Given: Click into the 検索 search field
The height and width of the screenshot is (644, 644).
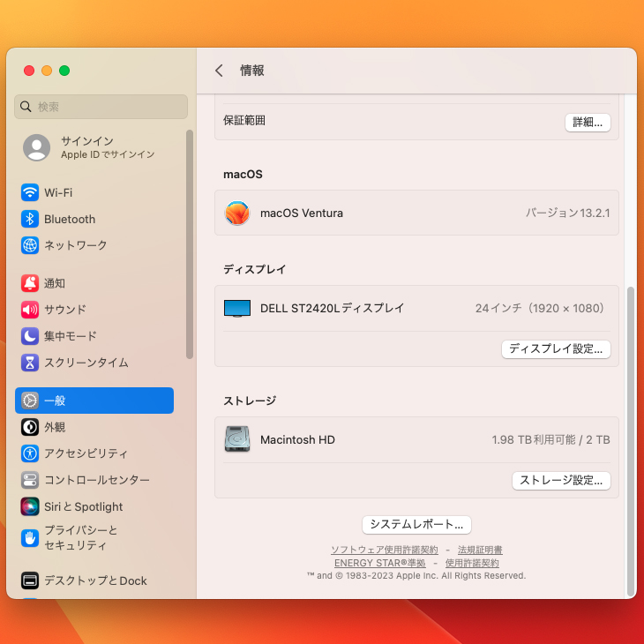Looking at the screenshot, I should tap(101, 107).
